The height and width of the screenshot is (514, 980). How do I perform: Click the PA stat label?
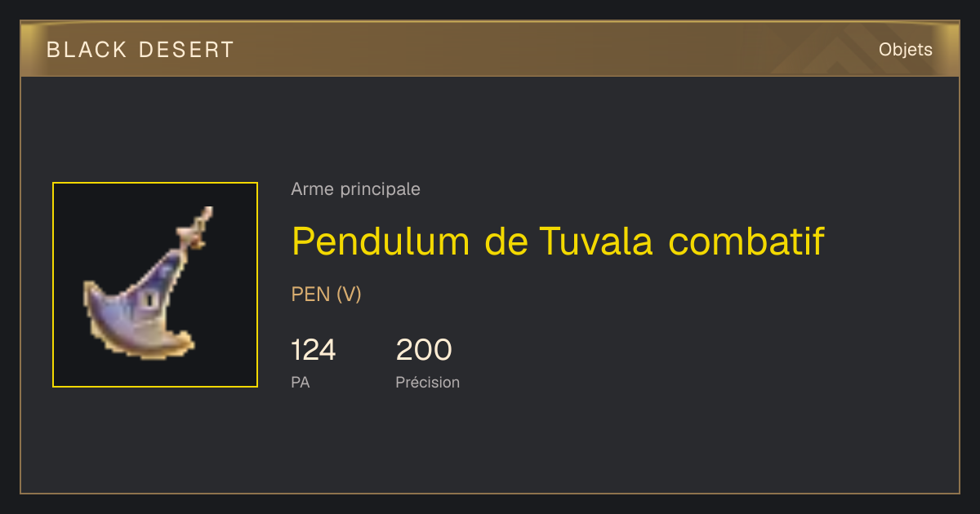pyautogui.click(x=300, y=382)
